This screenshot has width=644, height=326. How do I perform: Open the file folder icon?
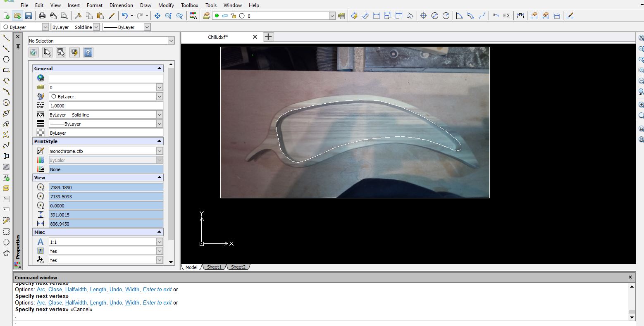point(17,16)
